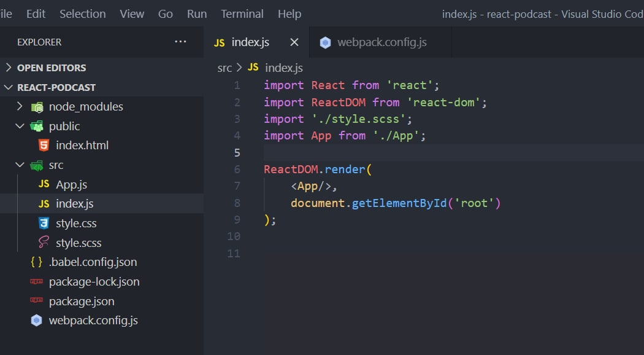Place cursor on empty line 5
The height and width of the screenshot is (355, 644).
[x=454, y=152]
